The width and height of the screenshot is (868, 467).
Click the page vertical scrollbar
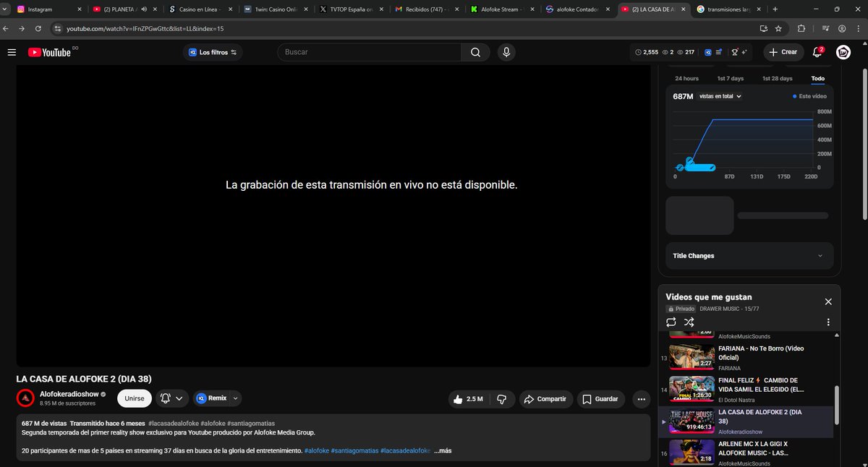point(864,145)
